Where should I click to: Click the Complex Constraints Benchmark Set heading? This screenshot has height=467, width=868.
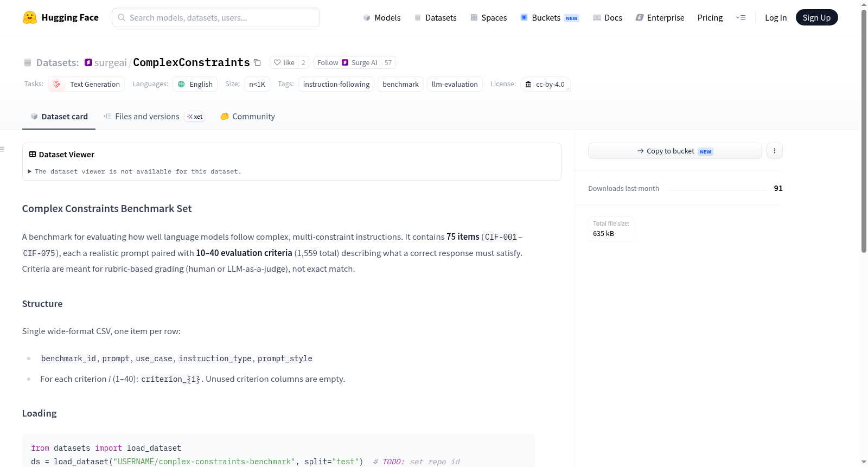(107, 209)
